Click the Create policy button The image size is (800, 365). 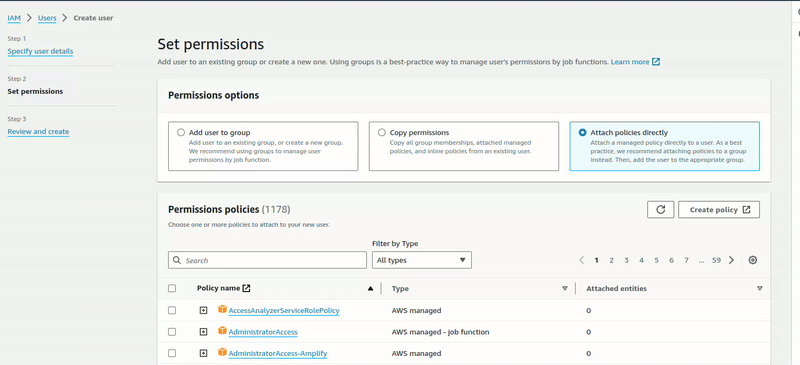click(719, 209)
